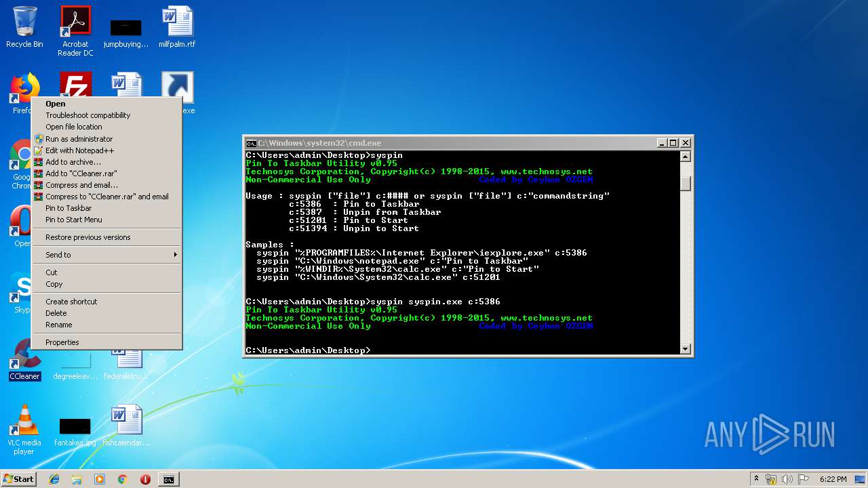Image resolution: width=868 pixels, height=488 pixels.
Task: Choose Pin to Taskbar
Action: point(106,208)
